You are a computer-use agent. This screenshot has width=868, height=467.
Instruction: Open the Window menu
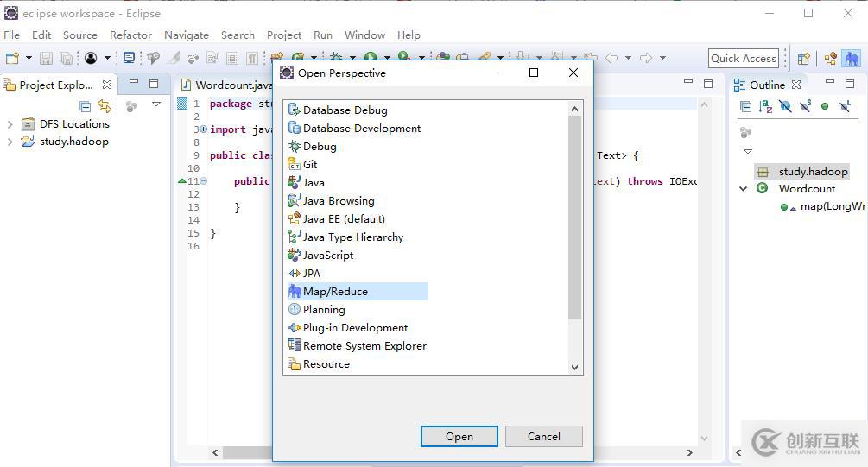tap(364, 35)
